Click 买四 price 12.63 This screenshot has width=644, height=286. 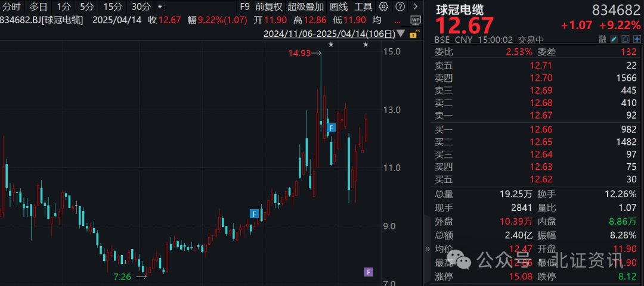541,167
